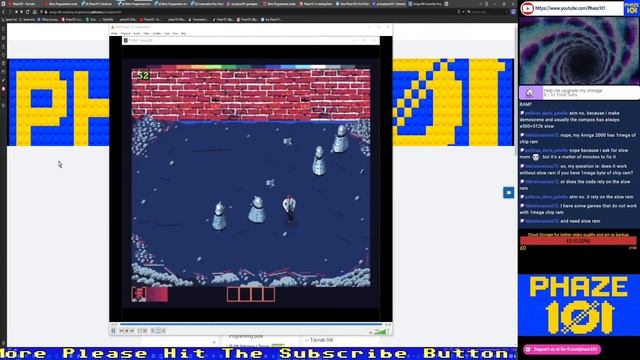640x360 pixels.
Task: Adjust the green VLC volume slider
Action: coord(382,331)
